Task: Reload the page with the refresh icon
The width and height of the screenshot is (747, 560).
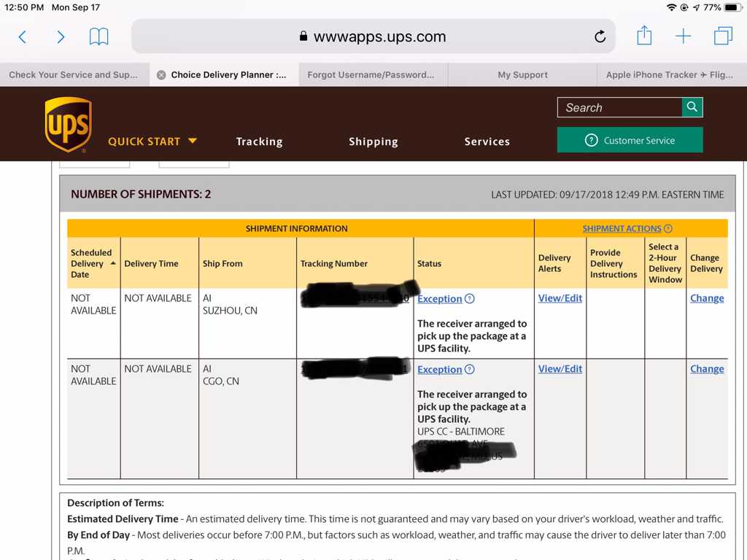Action: [x=600, y=36]
